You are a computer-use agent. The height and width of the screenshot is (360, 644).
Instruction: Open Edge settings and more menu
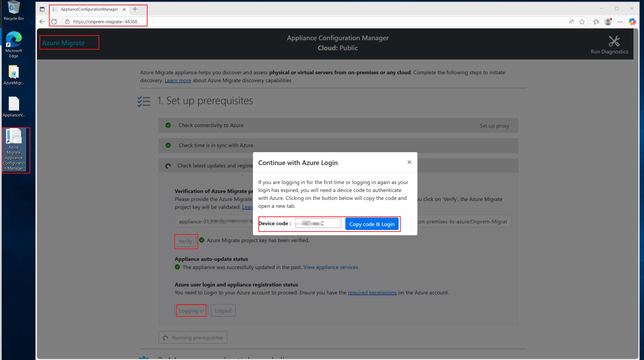(x=620, y=22)
